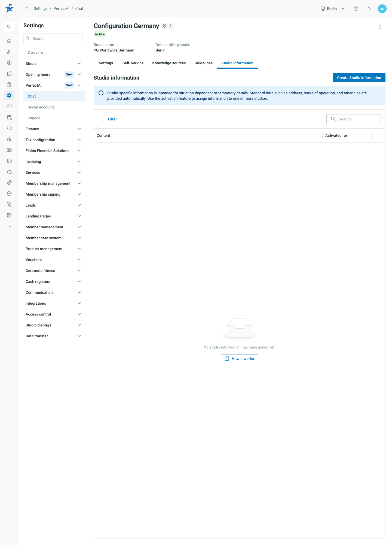Open the bar chart icon in left rail
The height and width of the screenshot is (545, 392).
(x=9, y=139)
